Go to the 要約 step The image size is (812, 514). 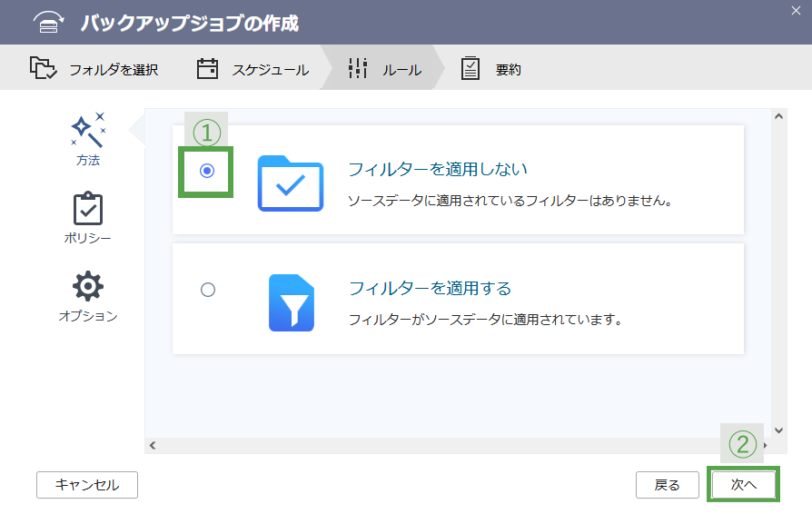pyautogui.click(x=490, y=69)
